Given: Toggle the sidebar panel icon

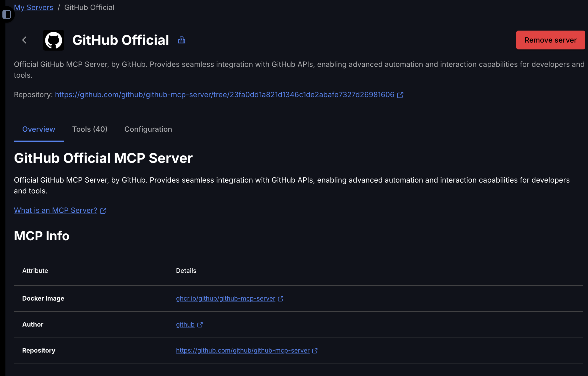Looking at the screenshot, I should [7, 14].
